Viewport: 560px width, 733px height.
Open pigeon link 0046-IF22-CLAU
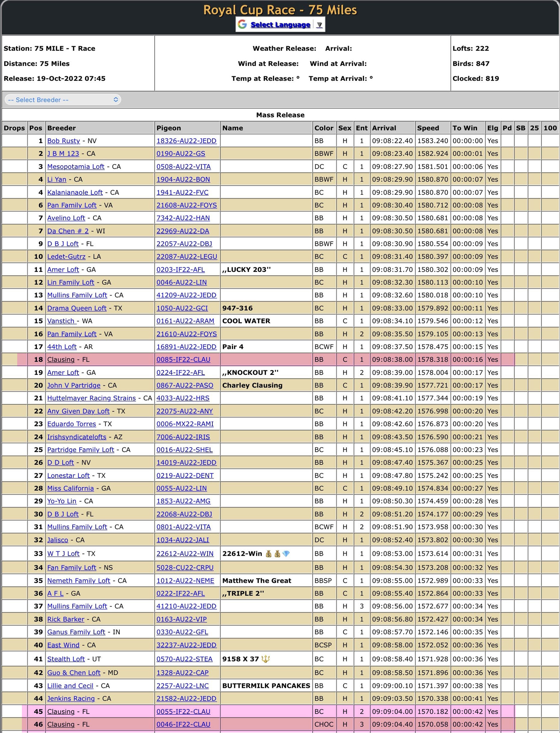point(183,724)
